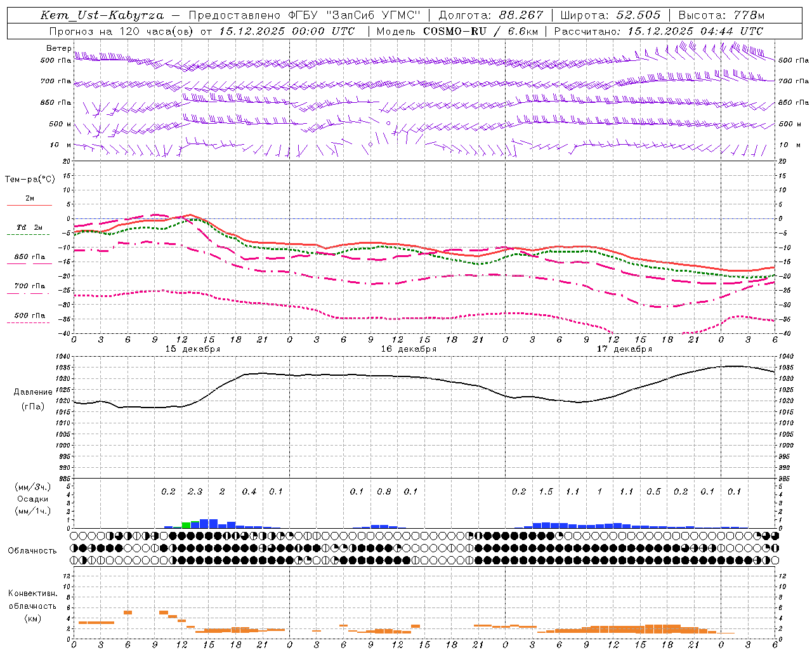Select the elevation text Высота: 778м
The height and width of the screenshot is (650, 812).
pos(721,15)
